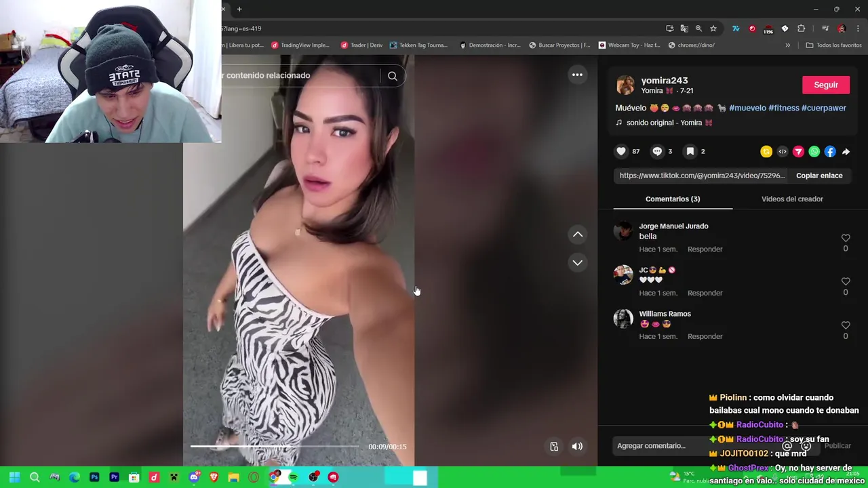Open Williams Ramos's profile avatar

(x=623, y=319)
